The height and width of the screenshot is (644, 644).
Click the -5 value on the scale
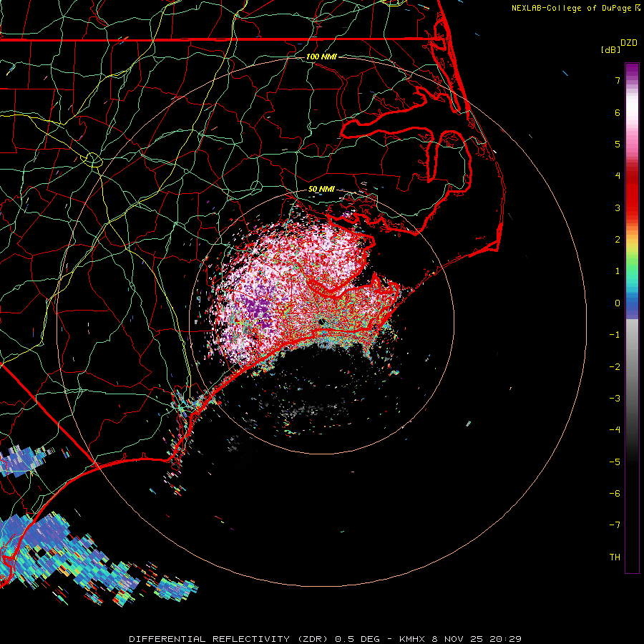click(x=615, y=462)
